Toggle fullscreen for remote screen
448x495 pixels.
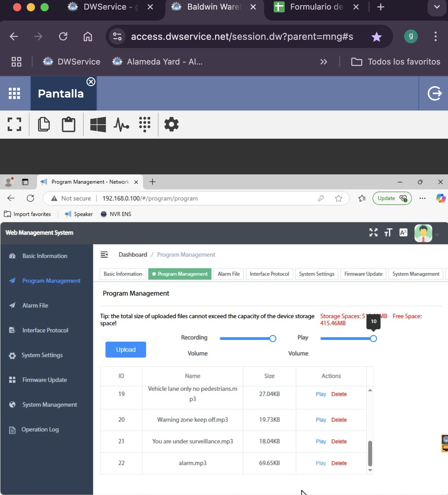click(14, 124)
